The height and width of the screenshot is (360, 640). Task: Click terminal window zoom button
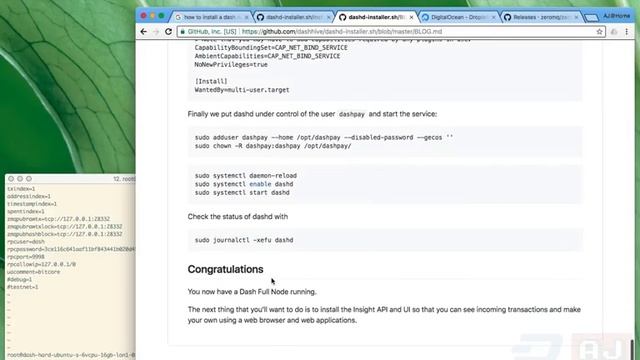pos(29,179)
